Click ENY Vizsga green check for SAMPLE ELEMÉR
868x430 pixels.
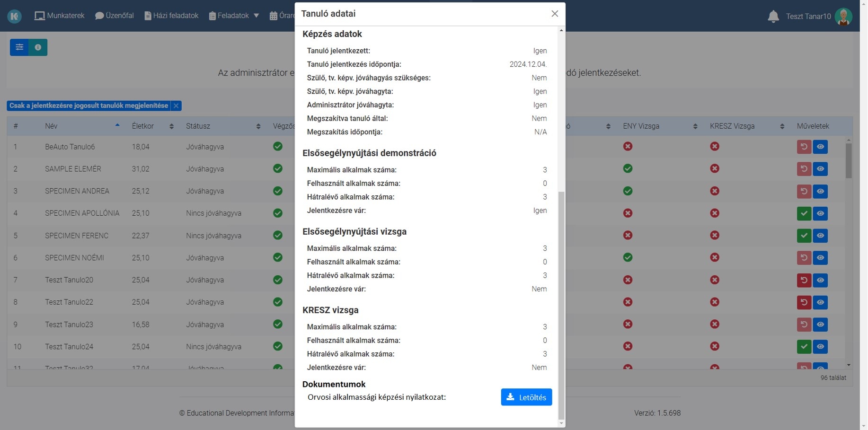tap(628, 168)
